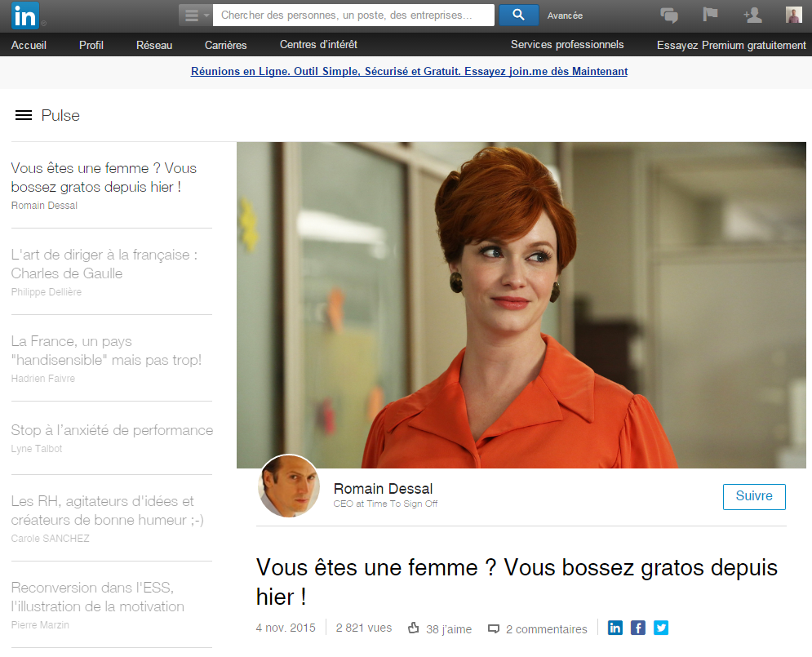Image resolution: width=812 pixels, height=657 pixels.
Task: Open the 2 commentaires comment icon
Action: (x=494, y=628)
